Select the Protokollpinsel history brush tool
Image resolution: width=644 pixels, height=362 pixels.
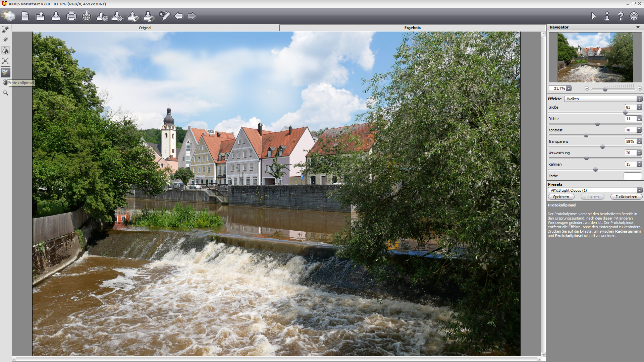5,72
